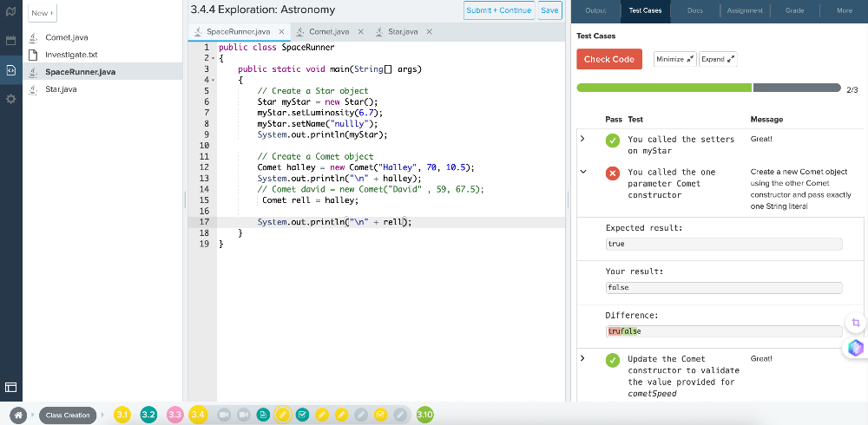Click line number 12 in the gutter
Viewport: 868px width, 425px height.
tap(204, 167)
